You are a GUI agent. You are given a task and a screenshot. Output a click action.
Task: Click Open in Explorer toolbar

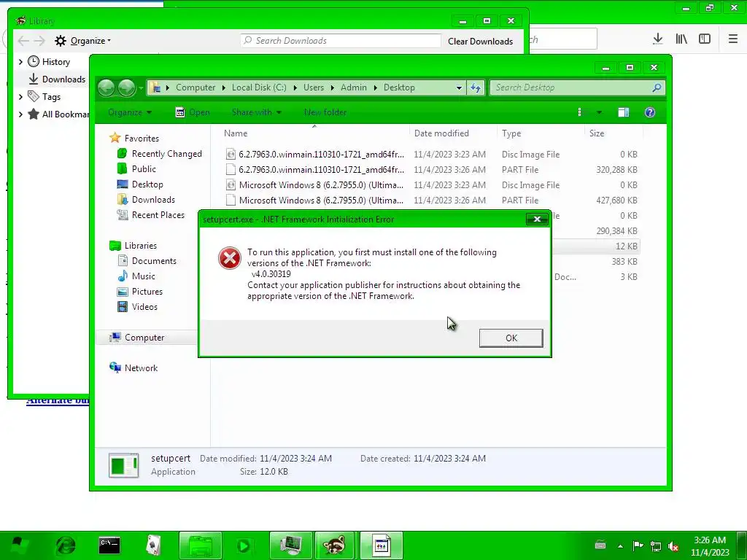click(193, 112)
